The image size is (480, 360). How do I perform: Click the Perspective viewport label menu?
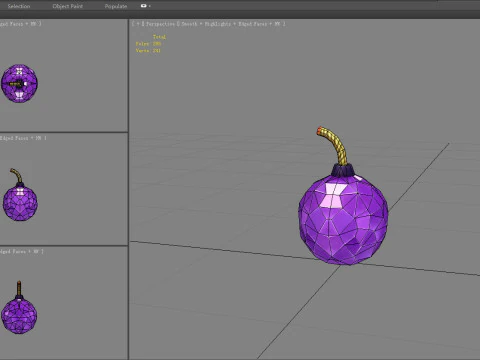160,24
